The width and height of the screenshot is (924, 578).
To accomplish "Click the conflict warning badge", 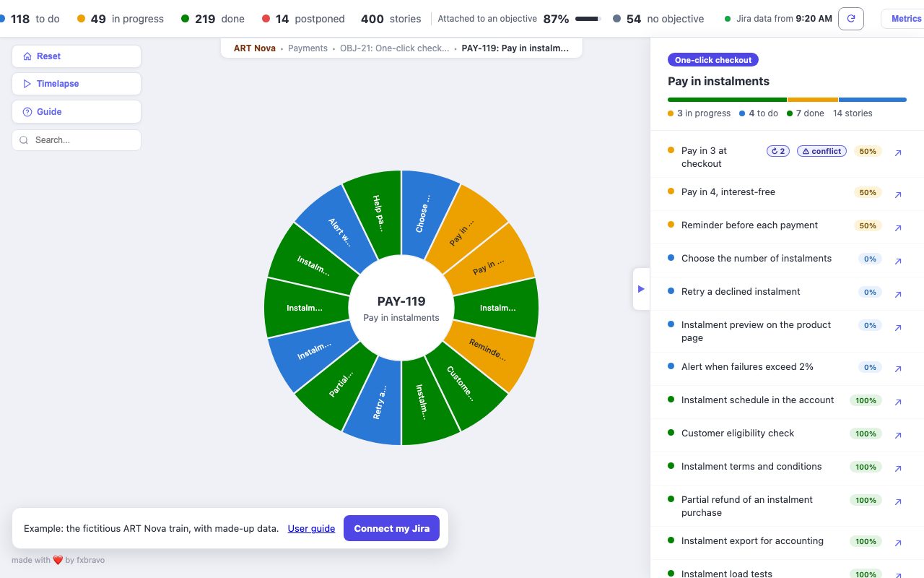I will pos(821,151).
